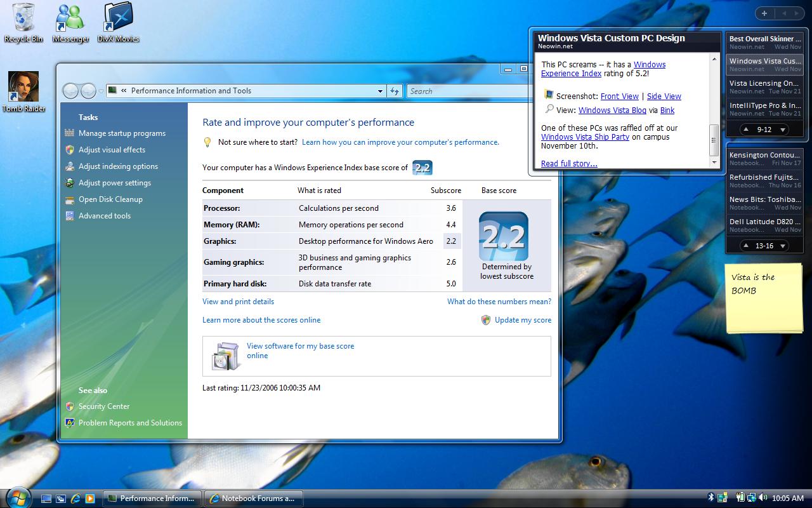Click View software for my base score online
812x508 pixels.
point(300,351)
